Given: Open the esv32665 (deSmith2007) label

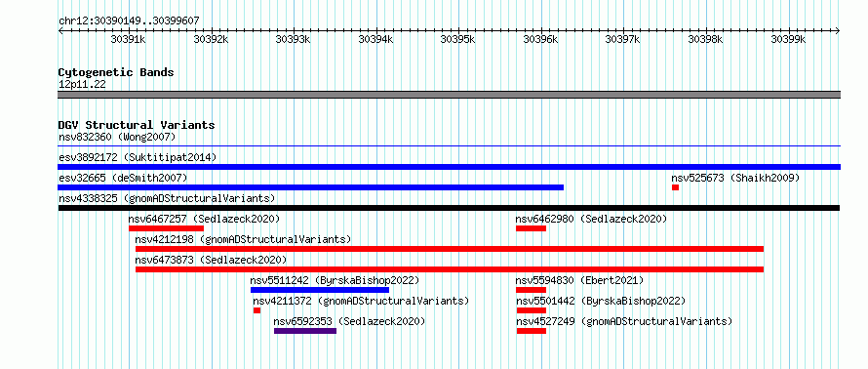Looking at the screenshot, I should coord(123,178).
